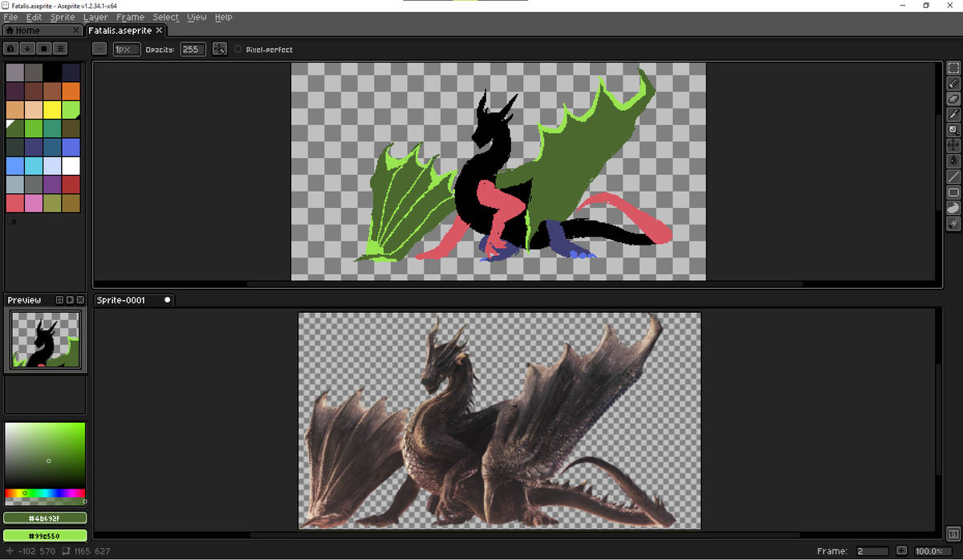Open the palette presets icon
This screenshot has height=560, width=963.
pos(43,49)
